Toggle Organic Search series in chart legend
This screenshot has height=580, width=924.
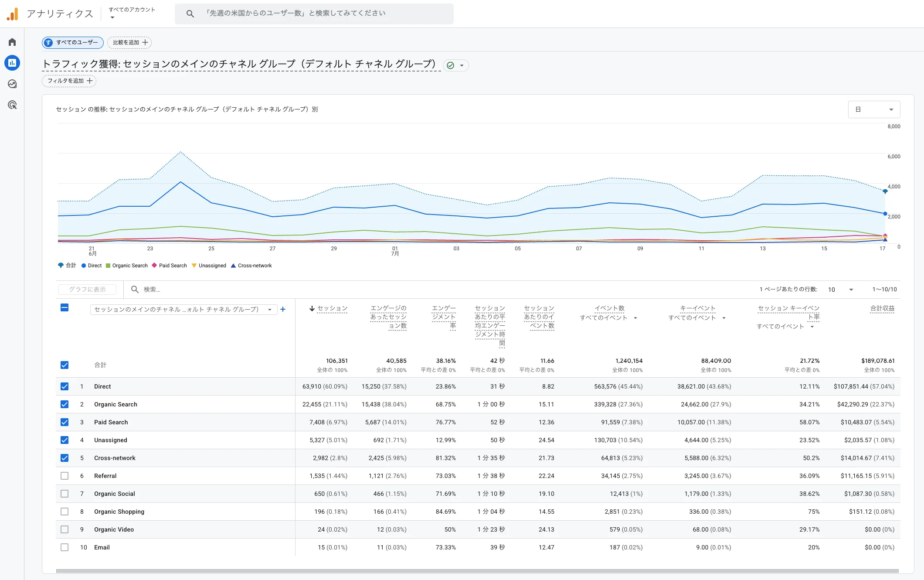click(127, 266)
